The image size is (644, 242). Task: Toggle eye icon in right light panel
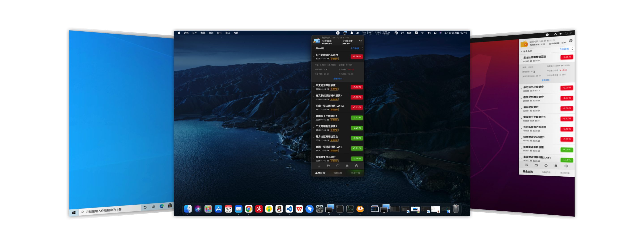pyautogui.click(x=571, y=41)
